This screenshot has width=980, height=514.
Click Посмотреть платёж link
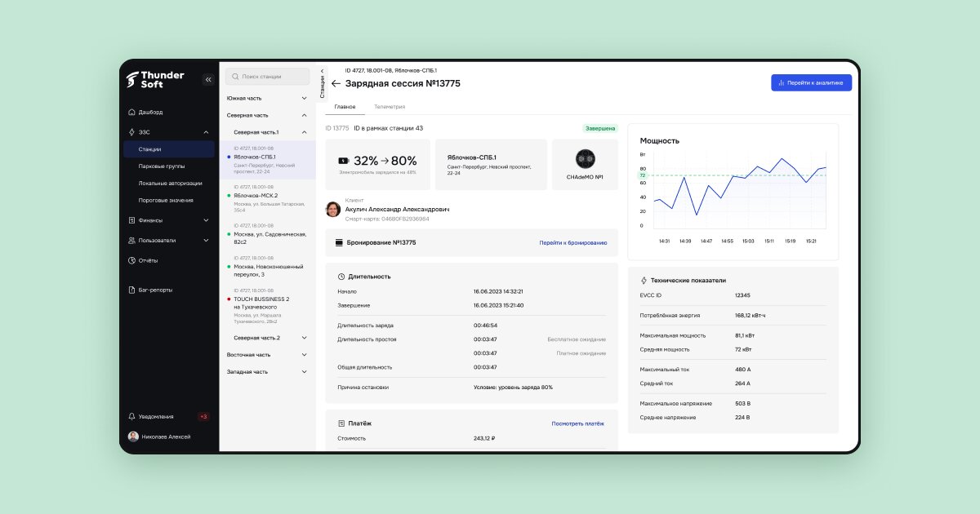pos(577,423)
